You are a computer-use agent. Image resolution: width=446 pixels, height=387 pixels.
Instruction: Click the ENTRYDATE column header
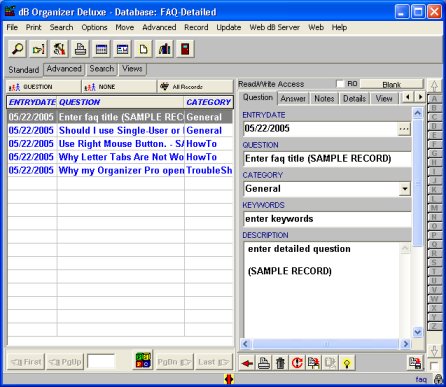(32, 102)
